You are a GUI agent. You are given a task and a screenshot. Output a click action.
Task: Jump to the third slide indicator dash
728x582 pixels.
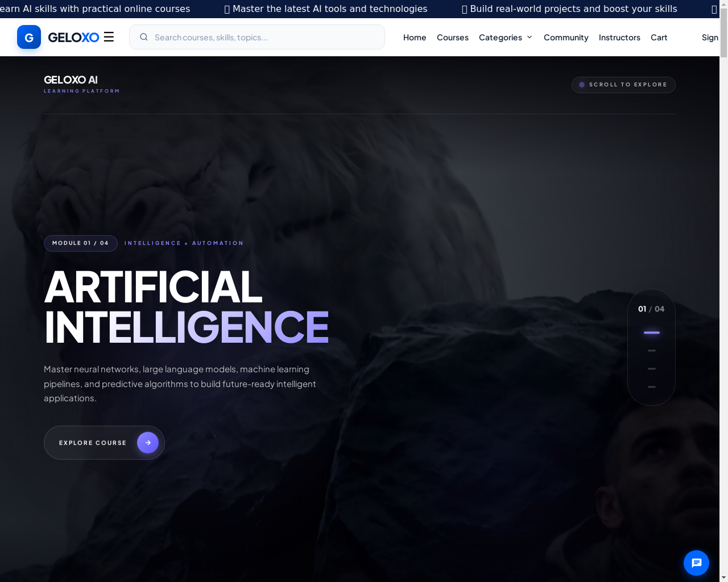click(652, 369)
